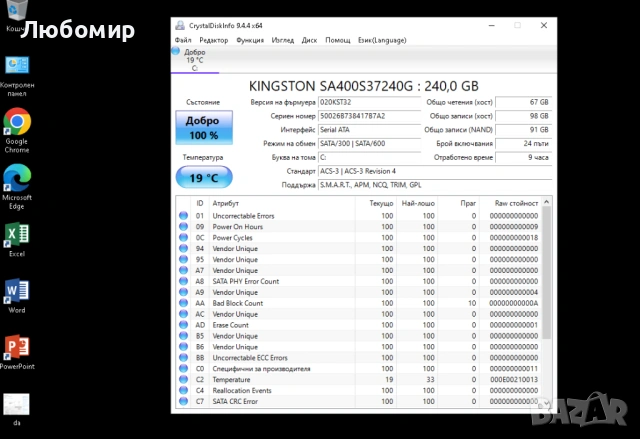
Task: Click the total host writes value 98 GB
Action: [523, 116]
